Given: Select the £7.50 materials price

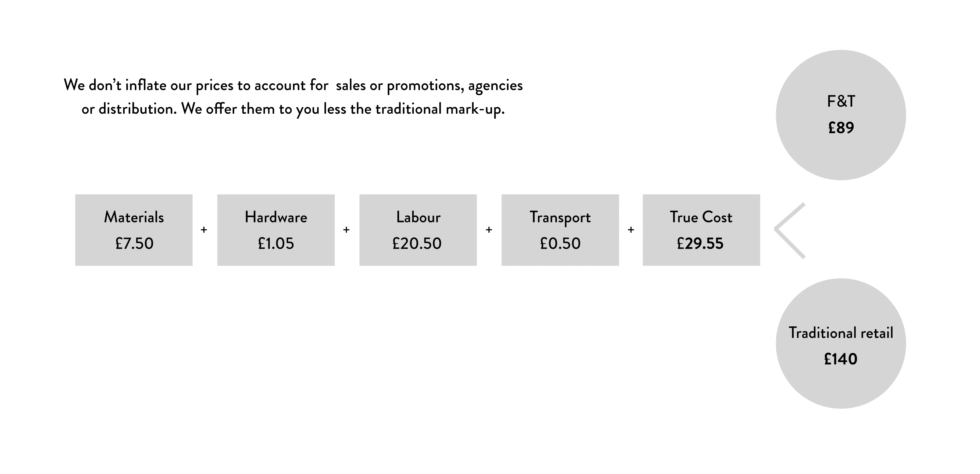Looking at the screenshot, I should pyautogui.click(x=134, y=243).
